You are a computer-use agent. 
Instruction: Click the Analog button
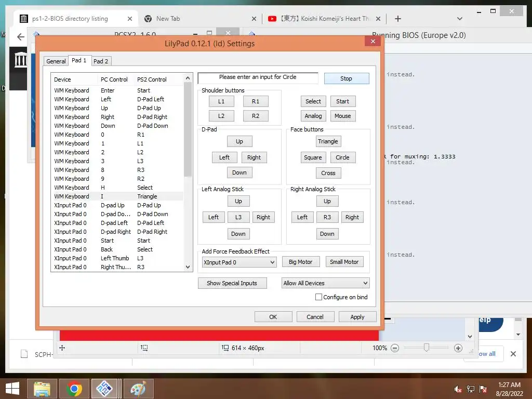coord(313,116)
